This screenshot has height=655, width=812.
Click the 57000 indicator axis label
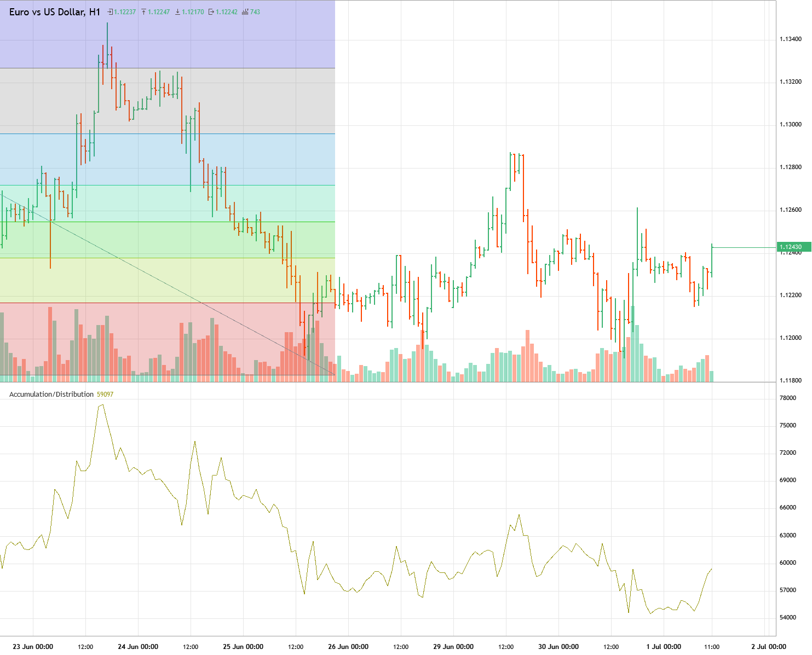(x=788, y=590)
